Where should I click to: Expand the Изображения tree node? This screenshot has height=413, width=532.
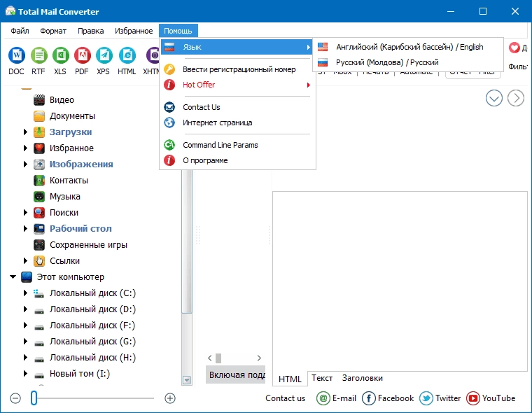coord(25,164)
